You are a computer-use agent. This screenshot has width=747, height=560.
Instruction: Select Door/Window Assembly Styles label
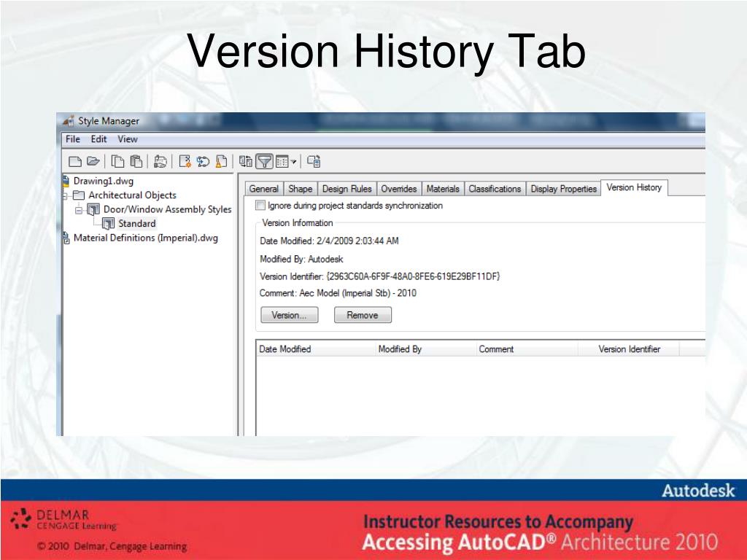click(x=168, y=209)
